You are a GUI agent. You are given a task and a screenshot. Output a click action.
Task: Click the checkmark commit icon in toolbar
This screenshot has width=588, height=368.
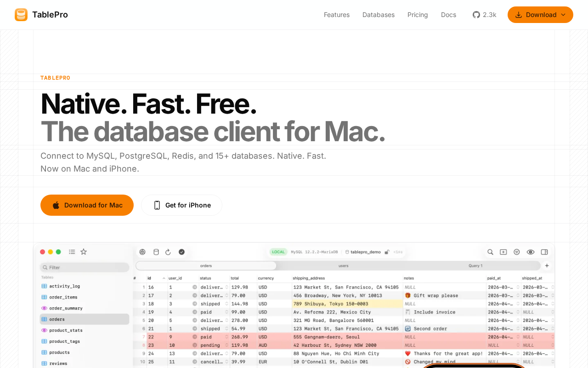tap(181, 252)
